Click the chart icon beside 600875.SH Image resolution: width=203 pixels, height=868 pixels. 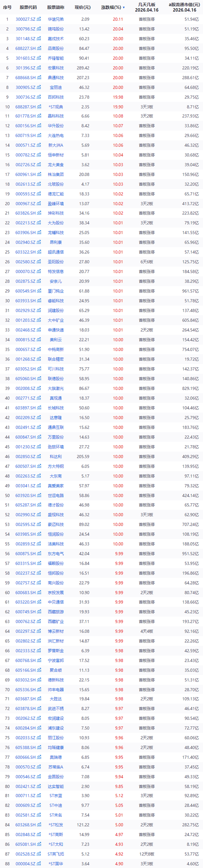(39, 554)
